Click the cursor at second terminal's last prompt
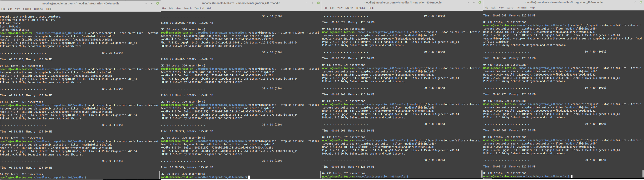The image size is (644, 180). click(249, 177)
